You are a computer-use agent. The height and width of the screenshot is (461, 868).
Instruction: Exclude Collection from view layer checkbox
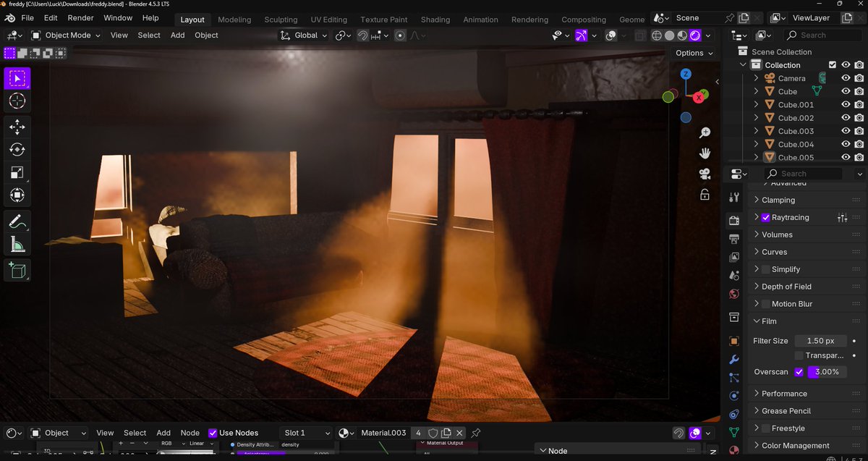[x=833, y=65]
